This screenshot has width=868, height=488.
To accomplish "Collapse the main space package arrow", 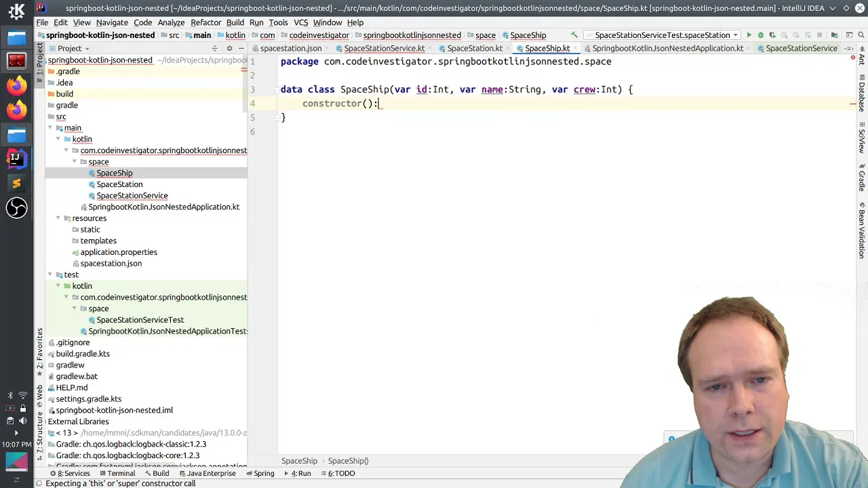I will [75, 161].
